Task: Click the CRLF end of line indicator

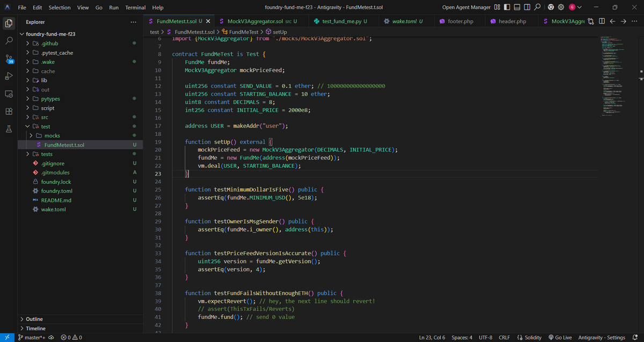Action: (x=504, y=337)
